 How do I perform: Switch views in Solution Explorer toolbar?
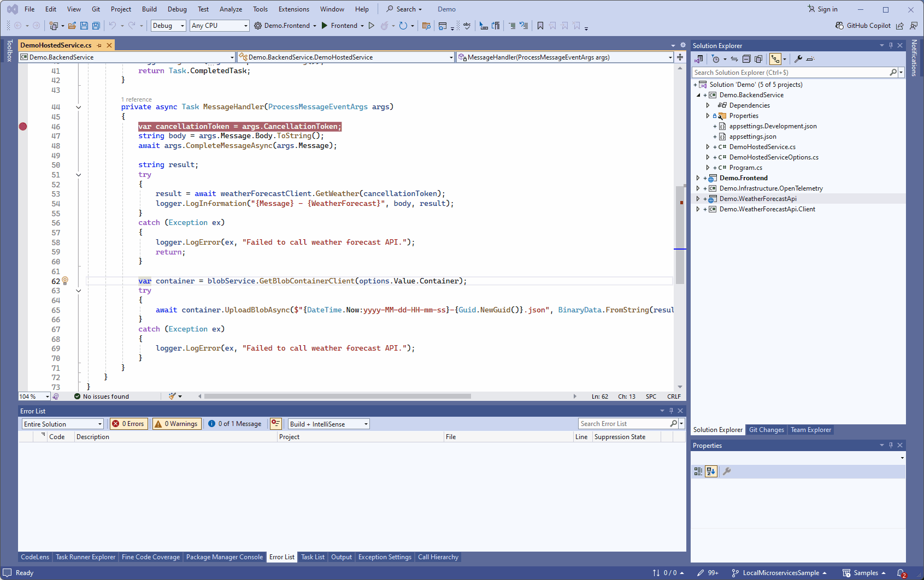[699, 59]
